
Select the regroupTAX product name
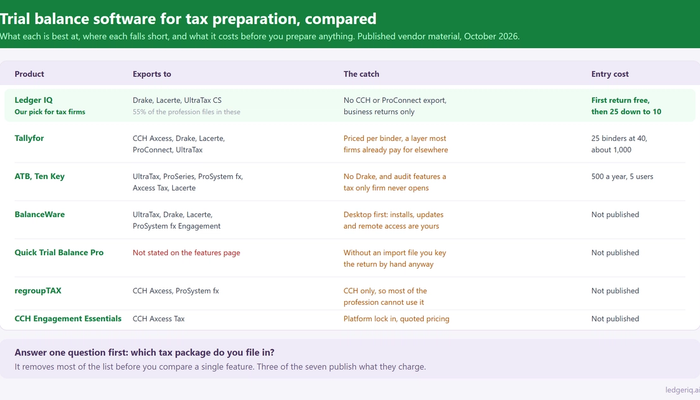(38, 290)
